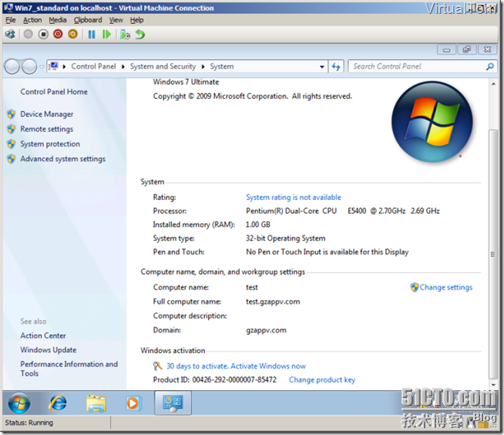Open the Media menu

[x=58, y=20]
